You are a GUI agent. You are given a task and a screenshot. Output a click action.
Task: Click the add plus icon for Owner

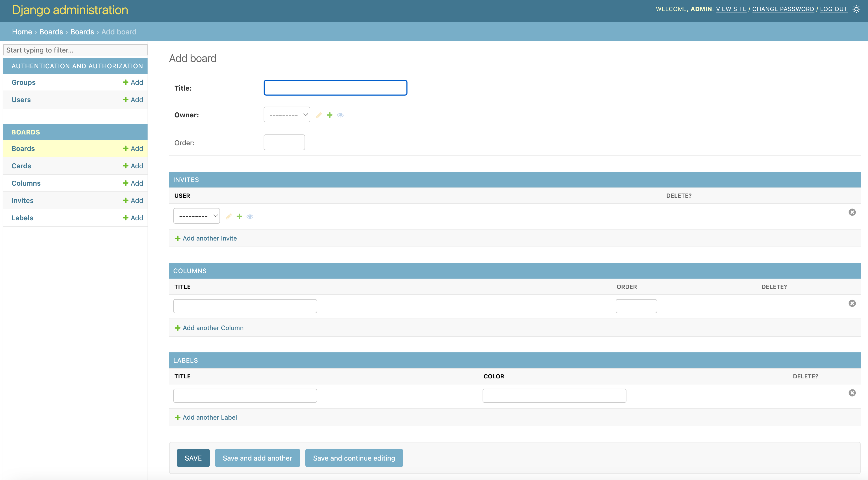pos(329,115)
